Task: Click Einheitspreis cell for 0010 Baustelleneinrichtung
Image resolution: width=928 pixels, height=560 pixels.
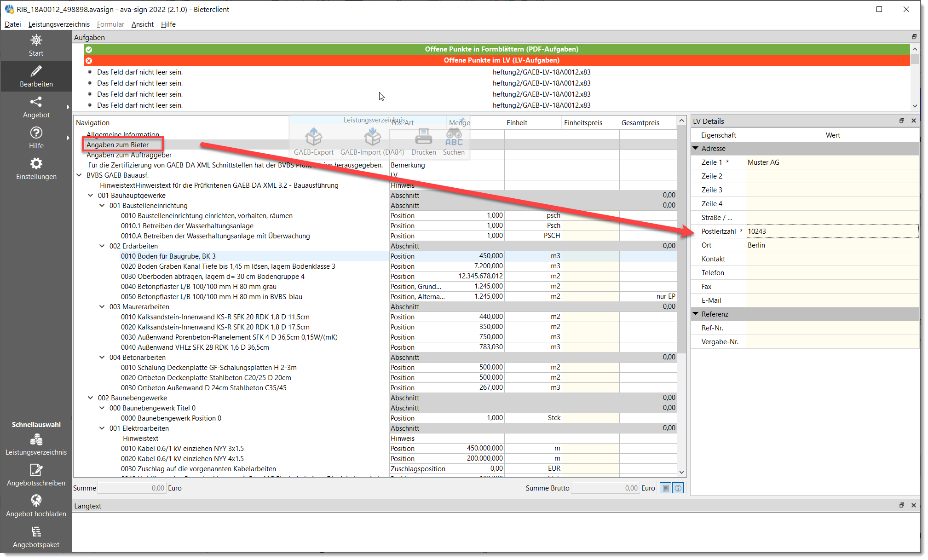Action: 590,215
